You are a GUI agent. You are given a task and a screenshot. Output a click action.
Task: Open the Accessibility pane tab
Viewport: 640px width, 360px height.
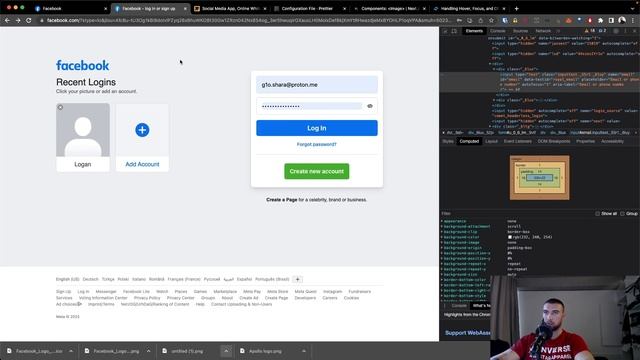[x=612, y=141]
